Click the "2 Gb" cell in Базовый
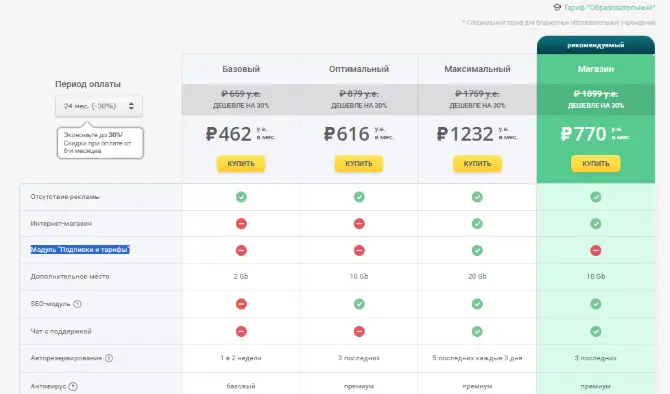The image size is (670, 394). [x=241, y=276]
